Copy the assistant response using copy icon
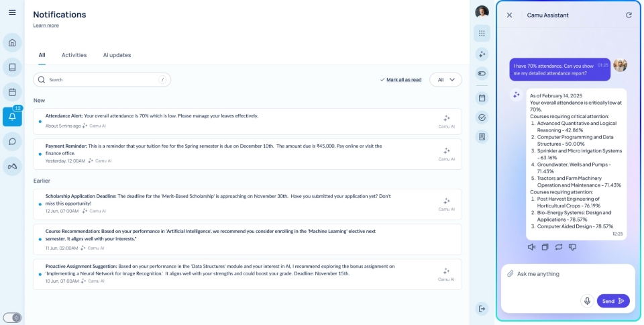 click(x=545, y=247)
